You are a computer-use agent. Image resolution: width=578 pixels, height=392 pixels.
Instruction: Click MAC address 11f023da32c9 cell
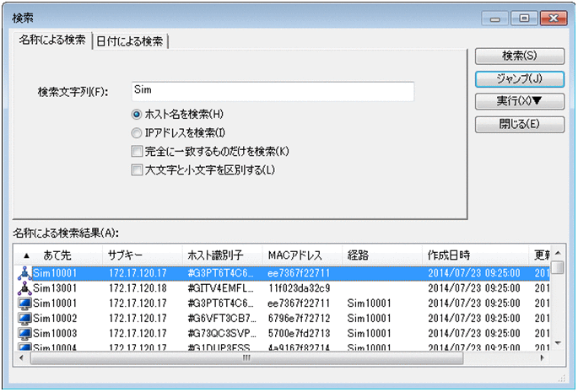pyautogui.click(x=299, y=288)
